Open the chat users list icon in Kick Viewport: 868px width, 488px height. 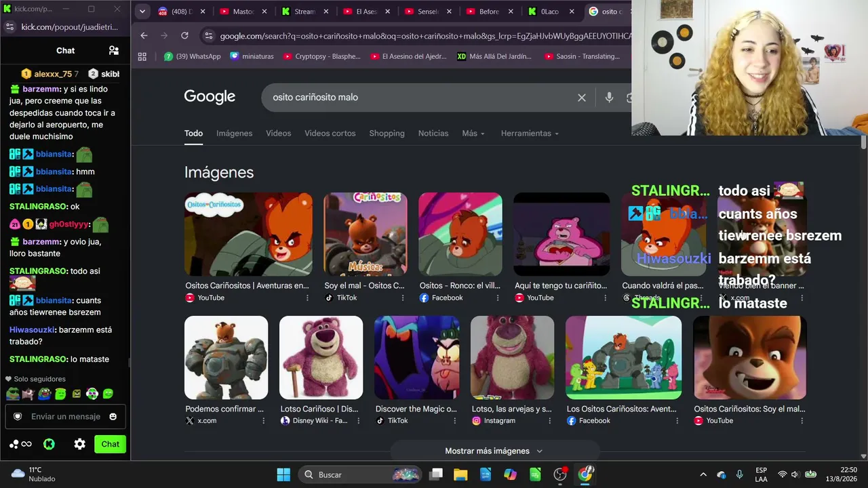pyautogui.click(x=114, y=50)
